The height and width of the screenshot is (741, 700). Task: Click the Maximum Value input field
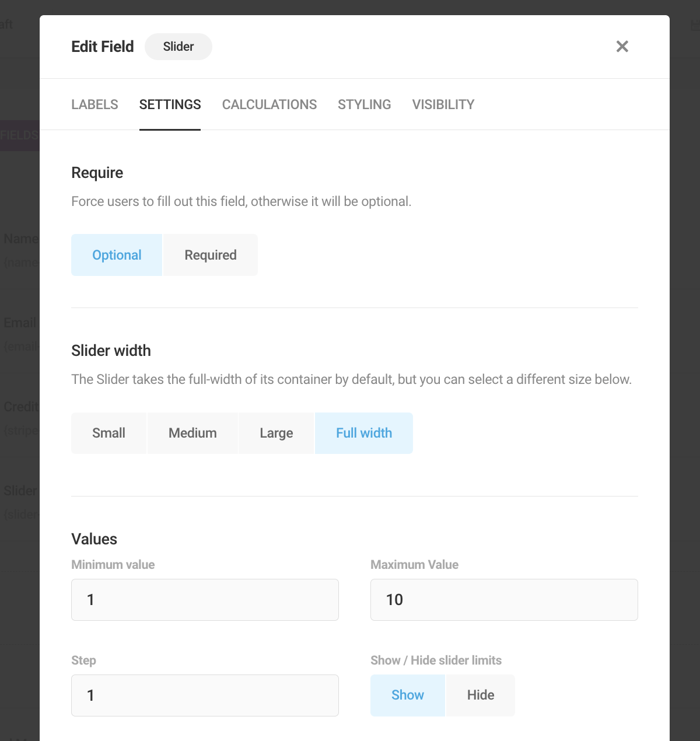[504, 600]
